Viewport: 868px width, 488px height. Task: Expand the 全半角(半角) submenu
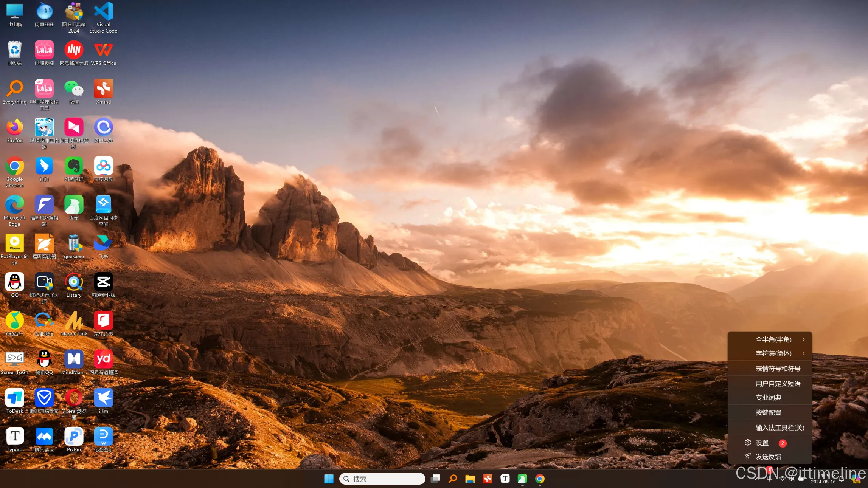pyautogui.click(x=773, y=339)
